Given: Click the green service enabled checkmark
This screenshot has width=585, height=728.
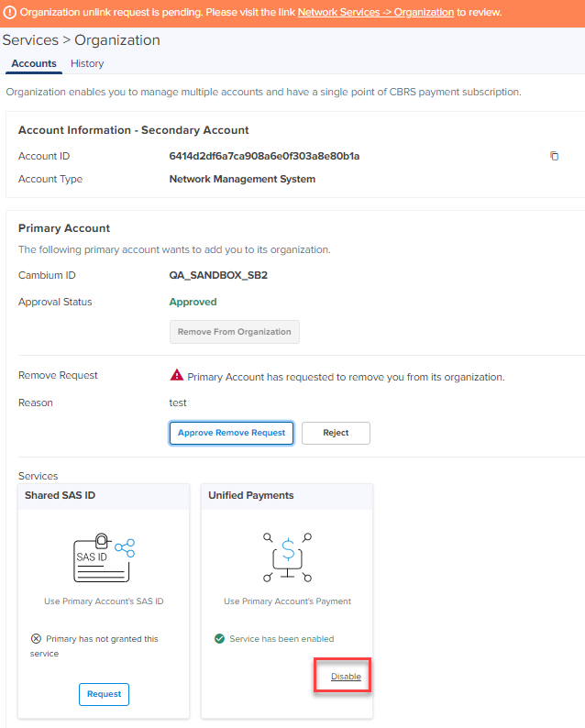Looking at the screenshot, I should (219, 639).
